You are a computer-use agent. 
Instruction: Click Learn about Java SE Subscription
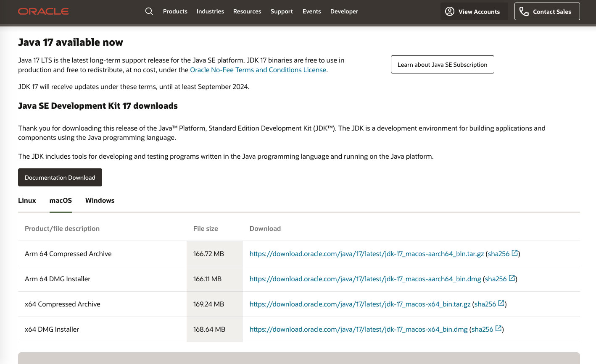point(443,64)
